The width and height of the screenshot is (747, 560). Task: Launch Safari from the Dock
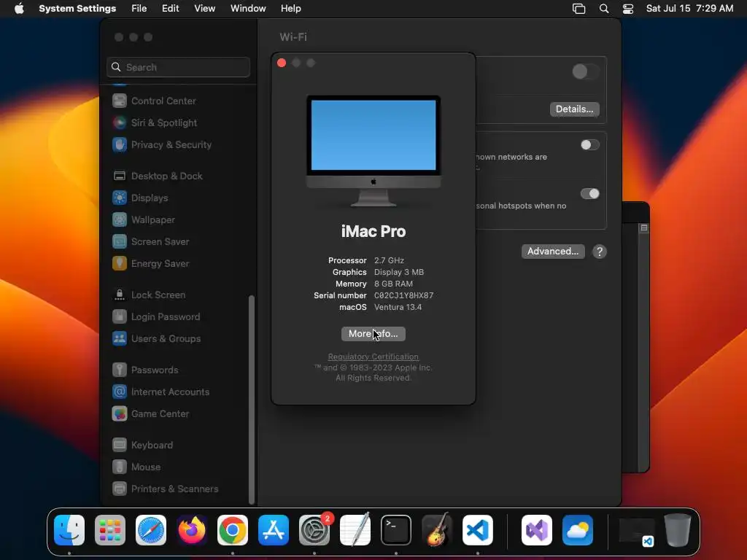point(151,531)
